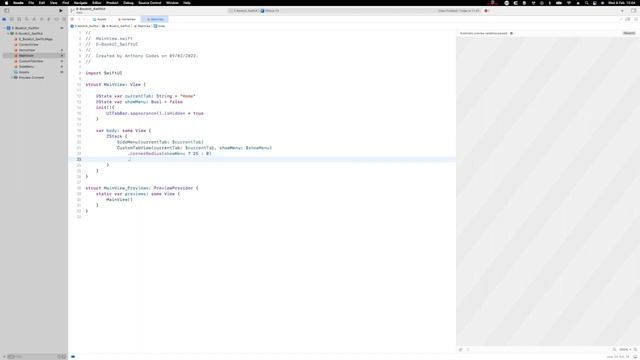This screenshot has height=360, width=640.
Task: Expand the Preview Content folder
Action: (12, 78)
